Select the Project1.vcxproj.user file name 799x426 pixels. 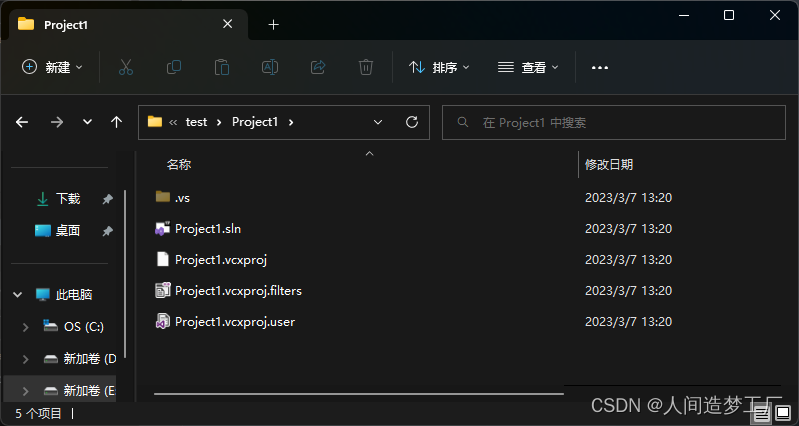(x=235, y=322)
